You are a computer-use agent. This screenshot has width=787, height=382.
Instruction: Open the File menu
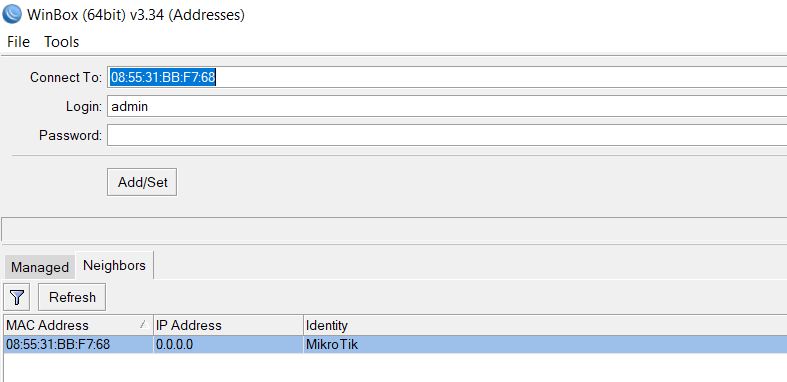pos(19,42)
